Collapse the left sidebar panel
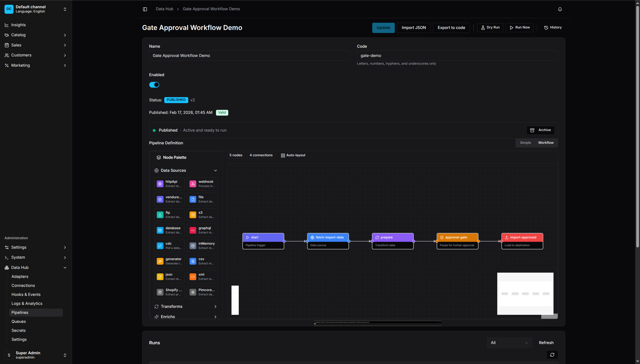Viewport: 640px width, 364px height. click(145, 9)
